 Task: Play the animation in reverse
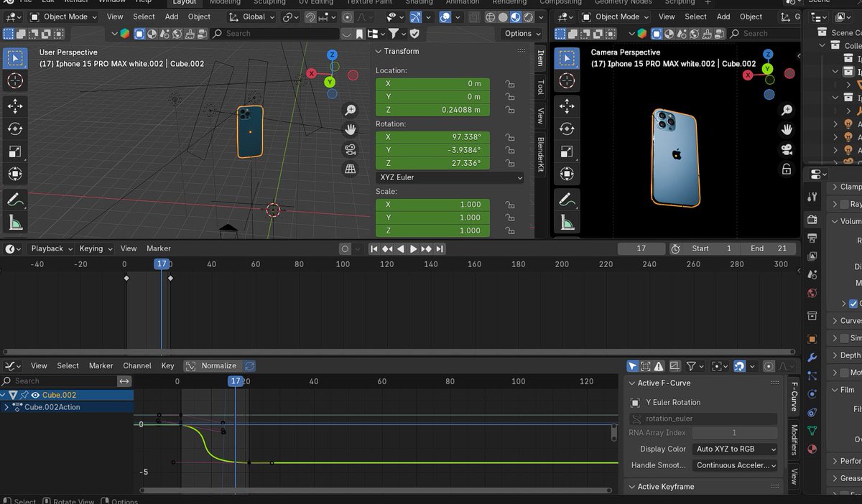click(400, 248)
